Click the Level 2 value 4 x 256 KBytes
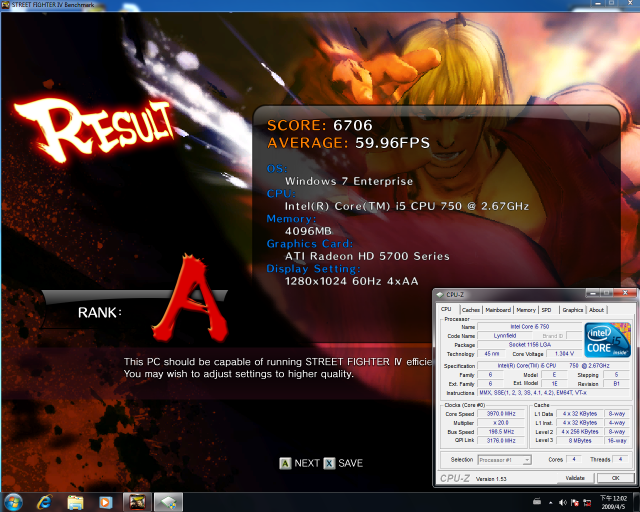This screenshot has width=640, height=512. [580, 432]
